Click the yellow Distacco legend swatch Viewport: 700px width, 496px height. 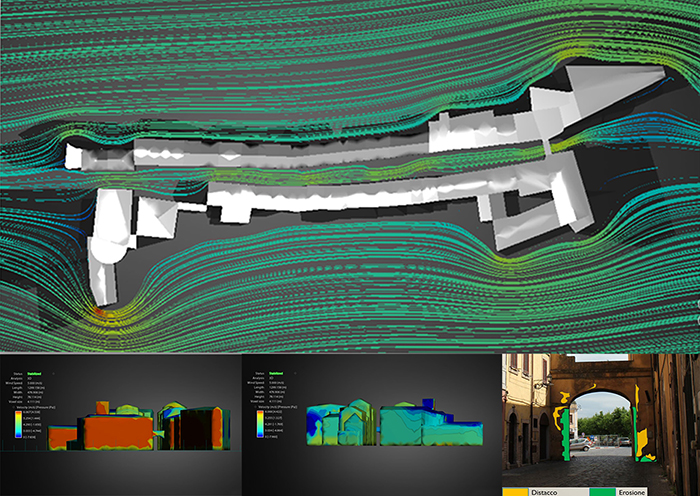coord(515,492)
